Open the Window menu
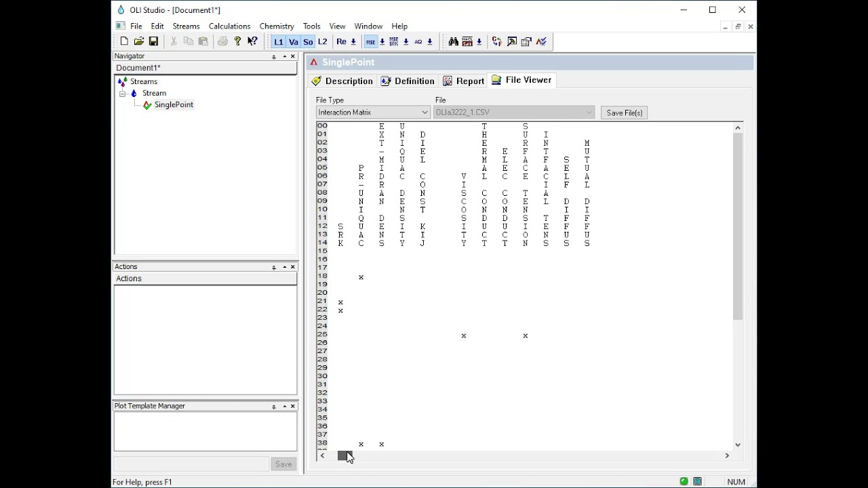868x488 pixels. click(x=368, y=26)
